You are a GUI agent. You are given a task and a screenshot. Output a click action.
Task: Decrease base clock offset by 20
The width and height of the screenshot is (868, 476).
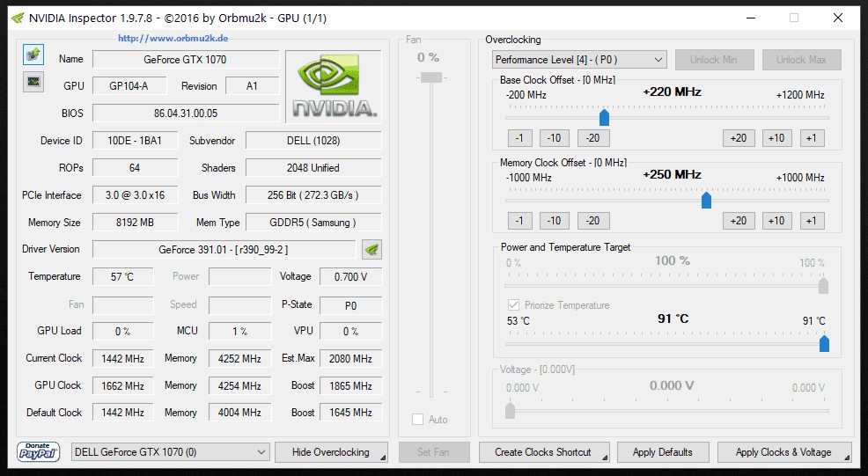pyautogui.click(x=593, y=138)
